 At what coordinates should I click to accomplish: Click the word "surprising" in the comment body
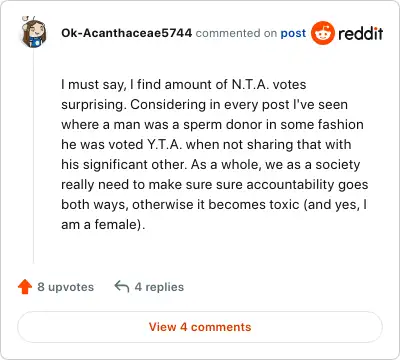pyautogui.click(x=93, y=105)
